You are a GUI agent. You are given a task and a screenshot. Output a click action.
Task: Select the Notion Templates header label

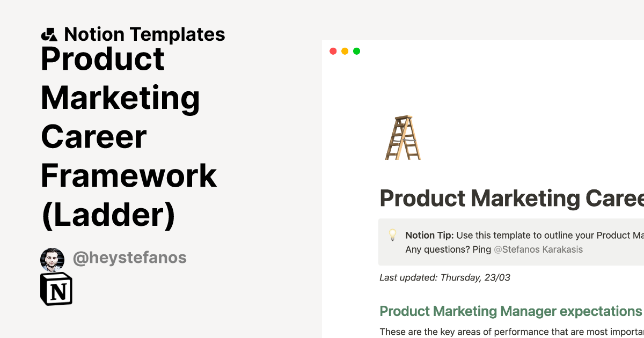(x=145, y=34)
